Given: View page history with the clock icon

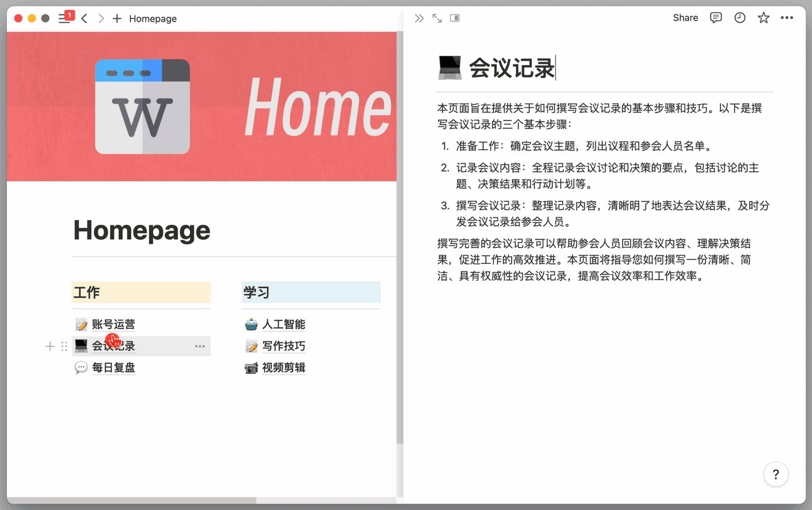Looking at the screenshot, I should click(x=740, y=18).
